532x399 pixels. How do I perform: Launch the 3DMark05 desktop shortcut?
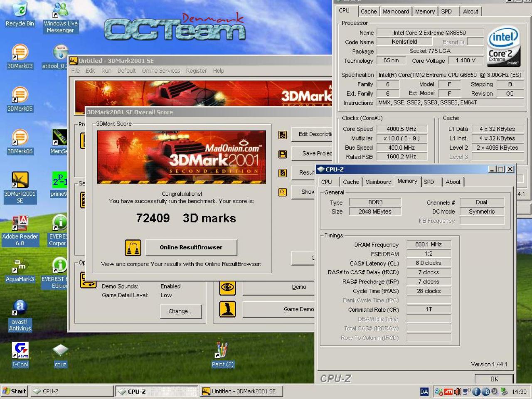click(20, 99)
